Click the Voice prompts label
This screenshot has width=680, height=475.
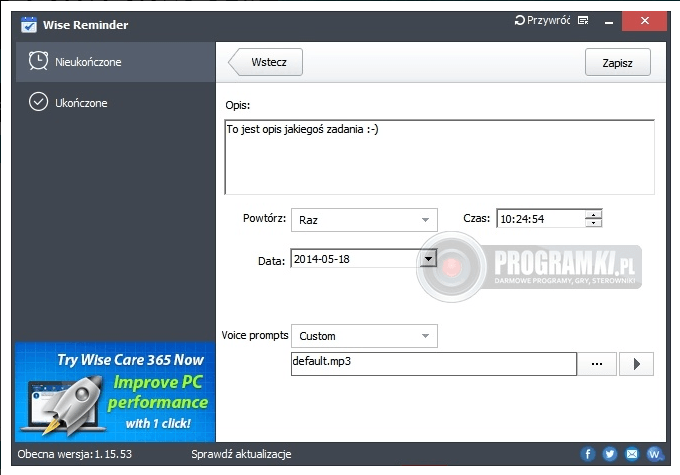point(255,335)
